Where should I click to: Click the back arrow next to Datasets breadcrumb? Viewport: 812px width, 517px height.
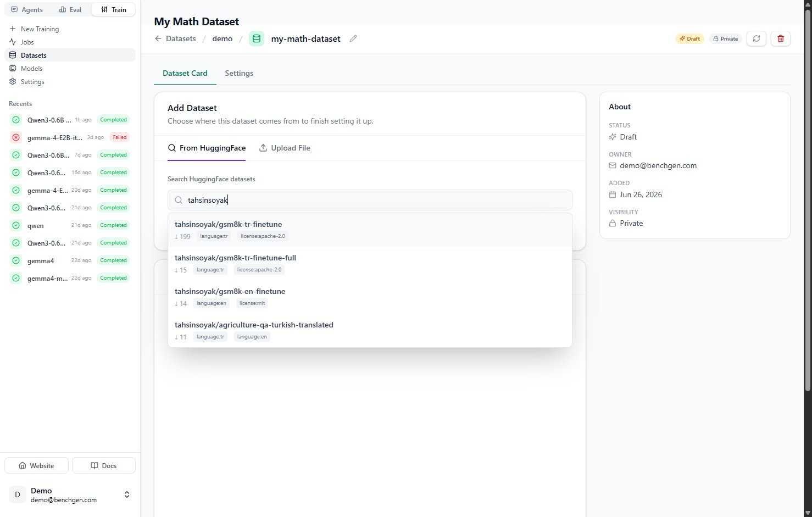pos(158,38)
